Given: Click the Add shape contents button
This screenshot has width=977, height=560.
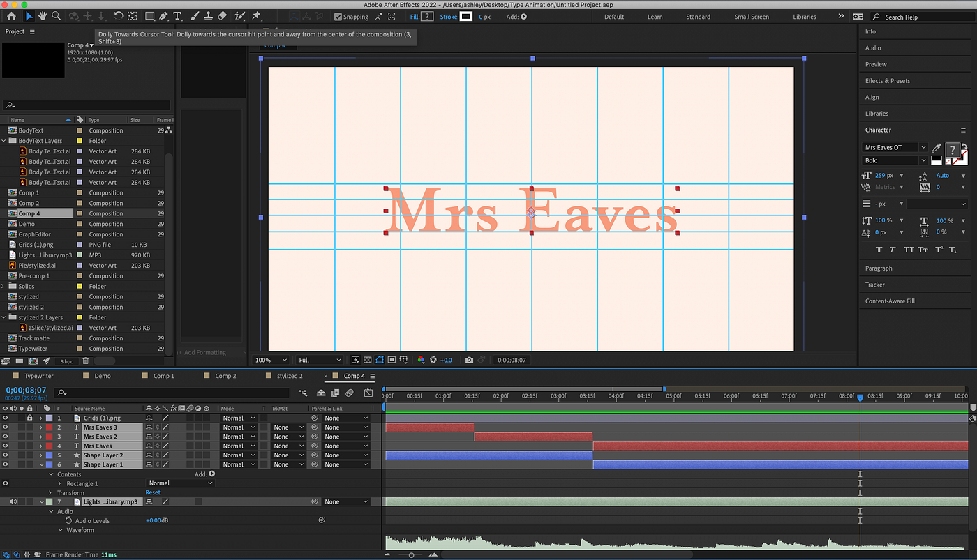Looking at the screenshot, I should coord(212,474).
